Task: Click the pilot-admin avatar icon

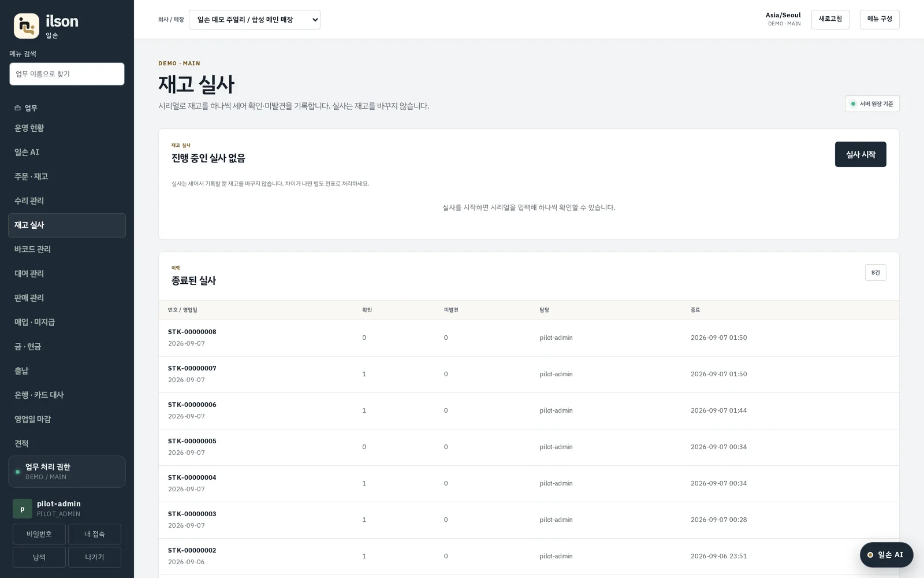Action: [23, 509]
